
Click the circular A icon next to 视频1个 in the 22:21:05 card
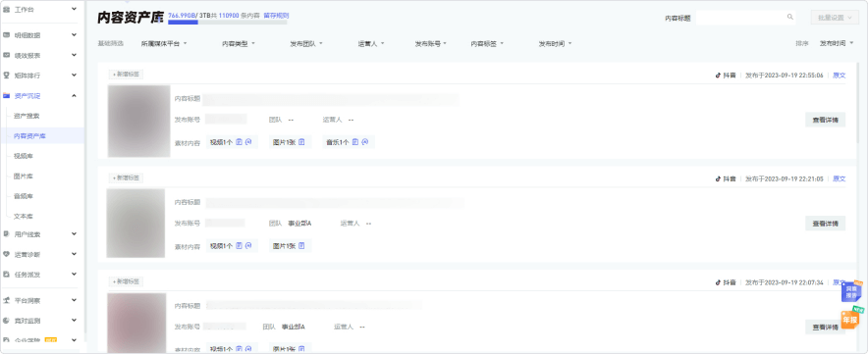click(x=249, y=245)
